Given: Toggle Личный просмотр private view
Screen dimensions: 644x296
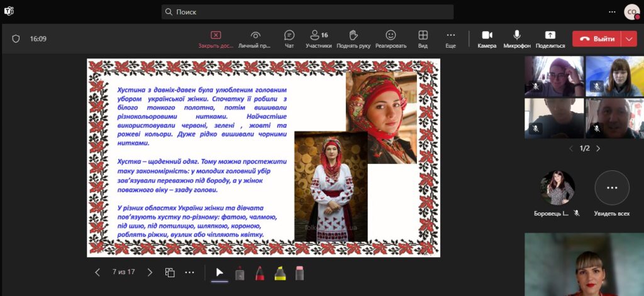Looking at the screenshot, I should (255, 39).
